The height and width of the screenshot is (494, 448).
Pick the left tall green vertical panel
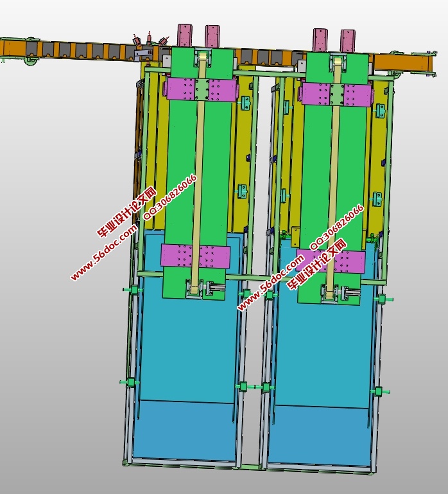(x=198, y=173)
